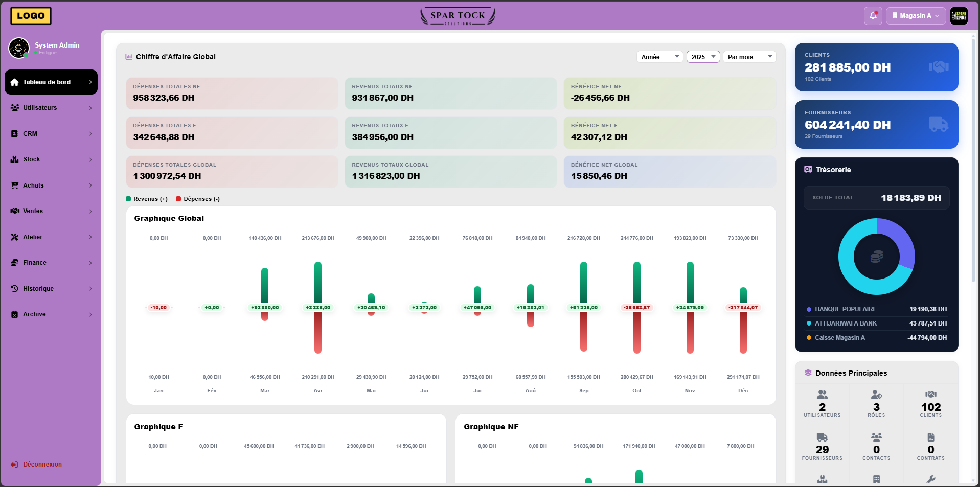Screen dimensions: 980x487
Task: Toggle the Revenus (+) legend item
Action: pyautogui.click(x=147, y=199)
